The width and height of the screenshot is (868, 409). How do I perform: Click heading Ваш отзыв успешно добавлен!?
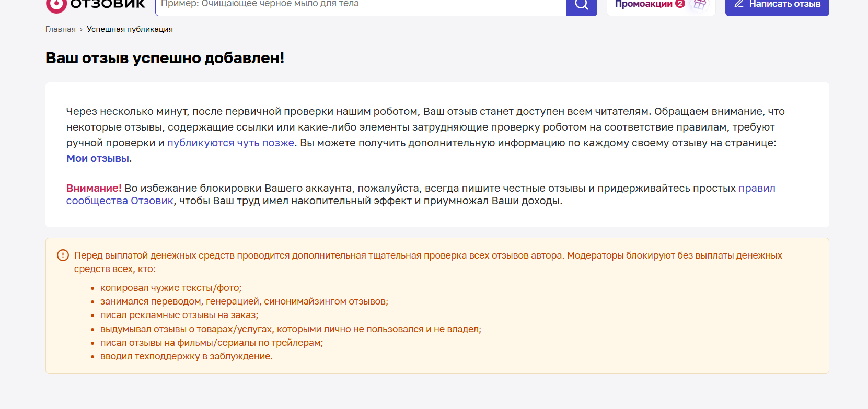coord(165,58)
